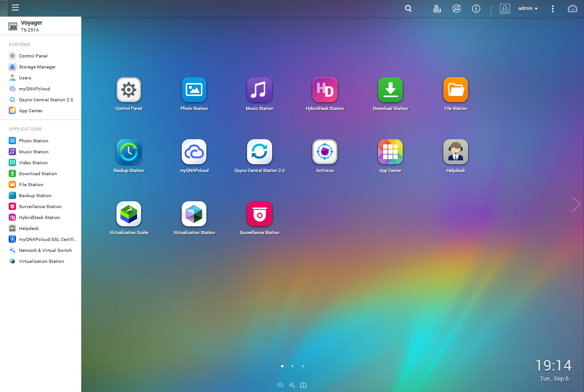Click the myQNAPcloud icon at bottom bar
Viewport: 584px width, 392px height.
click(x=281, y=385)
